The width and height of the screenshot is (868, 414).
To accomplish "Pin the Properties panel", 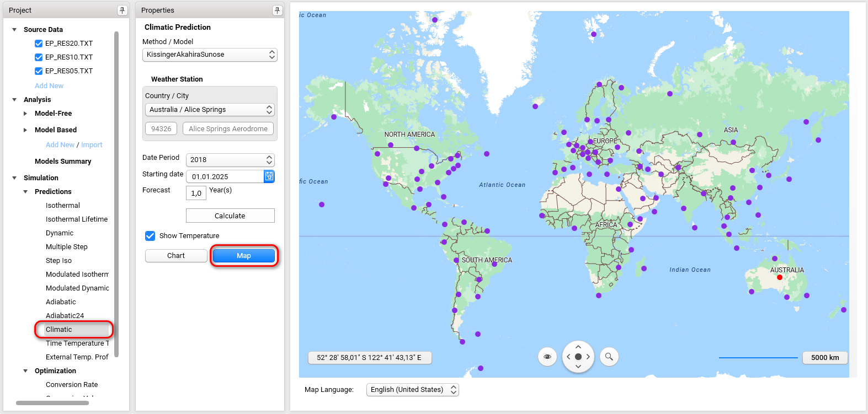I will [277, 10].
